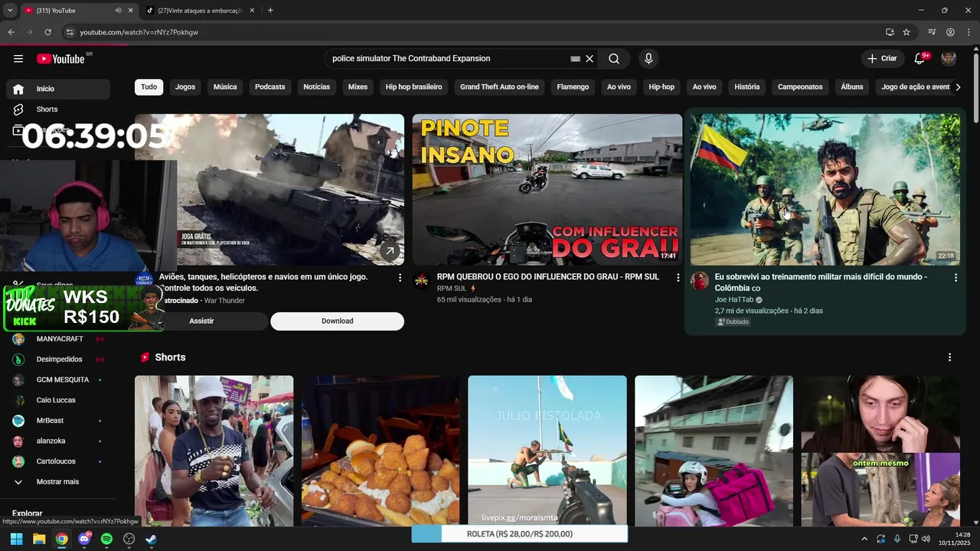Select the Podcasts filter chip

coord(270,87)
